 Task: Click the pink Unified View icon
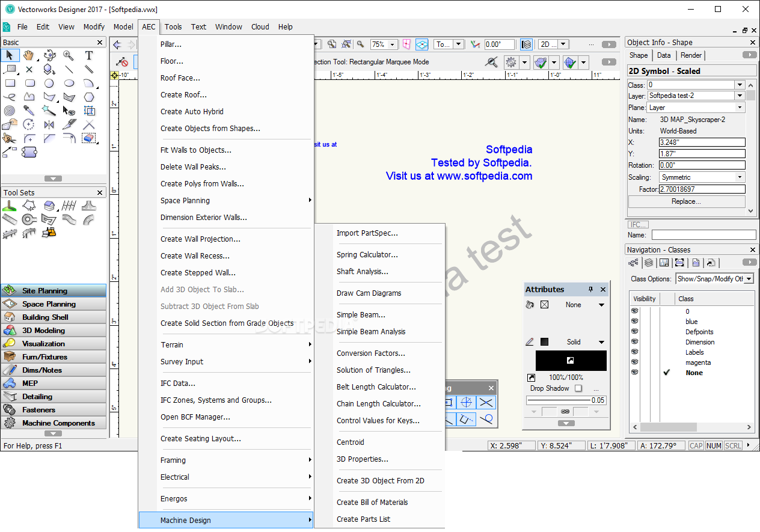tap(407, 44)
